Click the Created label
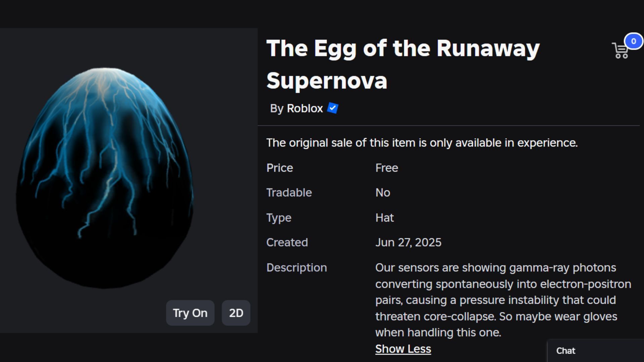The height and width of the screenshot is (362, 644). (x=287, y=242)
